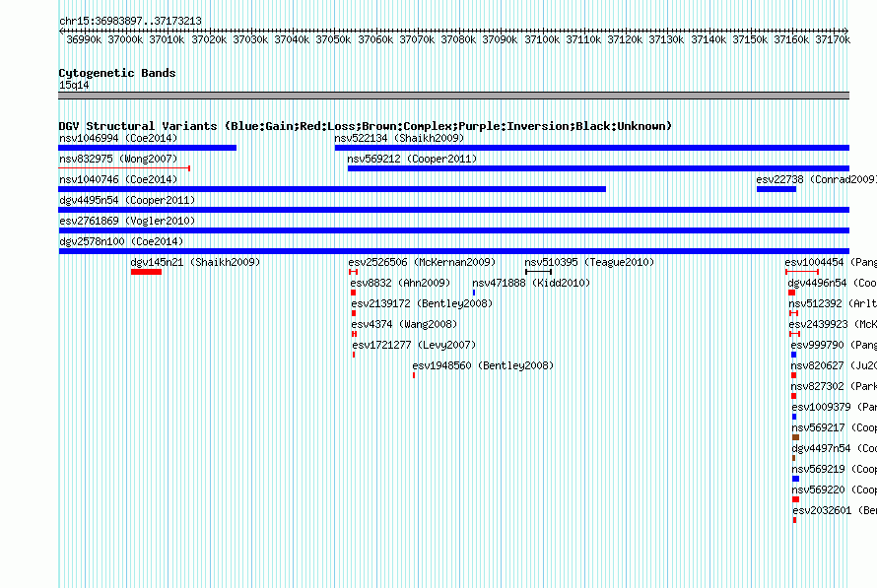Select the blue bar under nsv569212
This screenshot has width=877, height=588.
click(598, 168)
